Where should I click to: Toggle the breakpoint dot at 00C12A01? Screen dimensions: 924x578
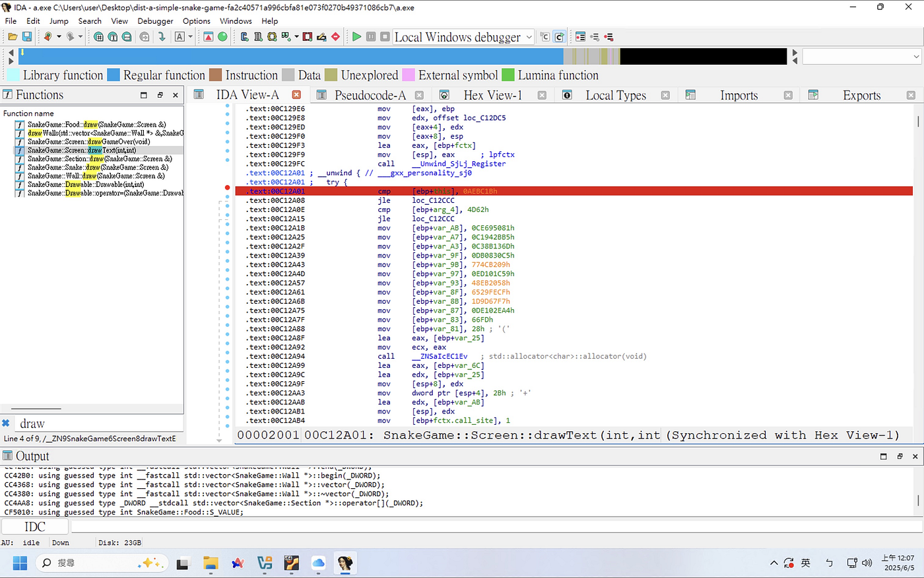(228, 189)
